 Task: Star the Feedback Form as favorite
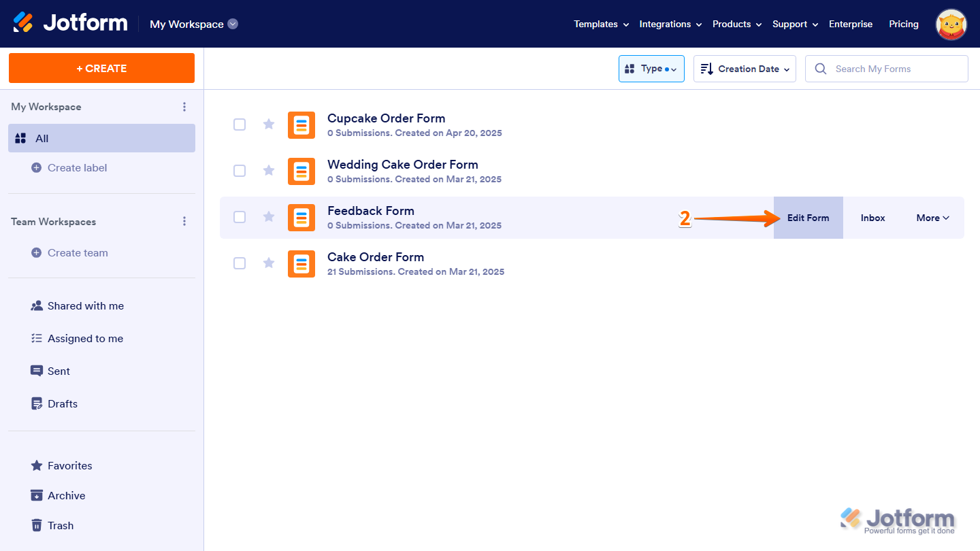pyautogui.click(x=269, y=216)
